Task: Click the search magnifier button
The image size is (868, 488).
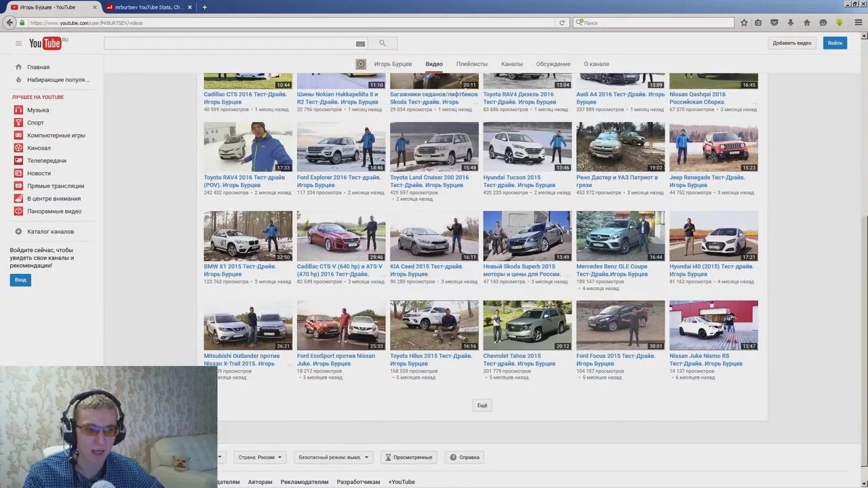Action: (382, 43)
